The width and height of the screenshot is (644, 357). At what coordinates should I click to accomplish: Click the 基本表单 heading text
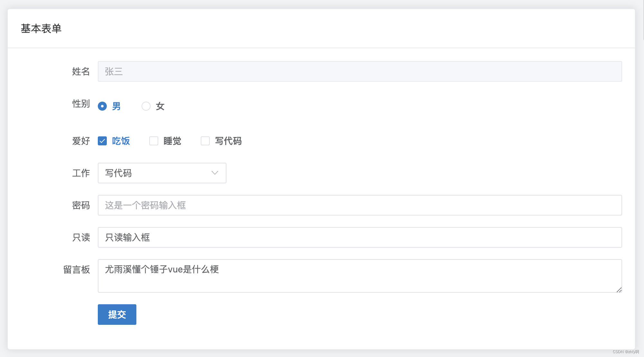[x=41, y=29]
